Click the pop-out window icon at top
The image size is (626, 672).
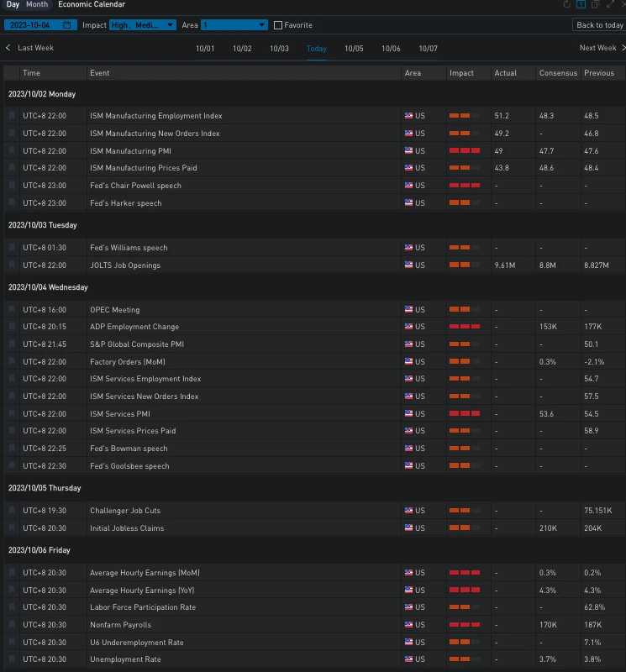click(595, 5)
